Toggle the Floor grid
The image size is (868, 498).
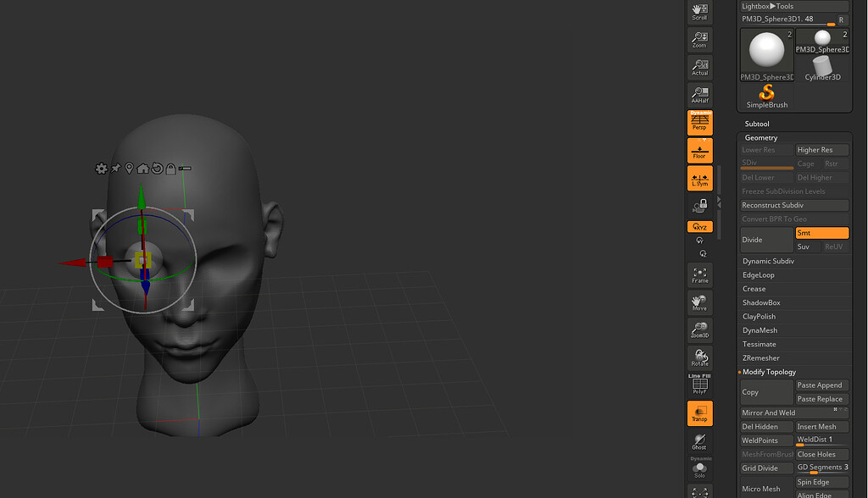pos(699,150)
